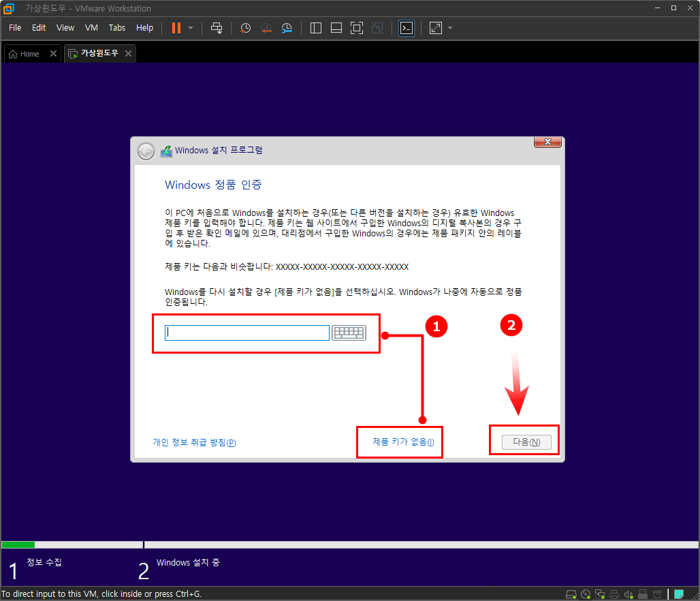Open the on-screen keyboard button
This screenshot has width=700, height=601.
(349, 333)
